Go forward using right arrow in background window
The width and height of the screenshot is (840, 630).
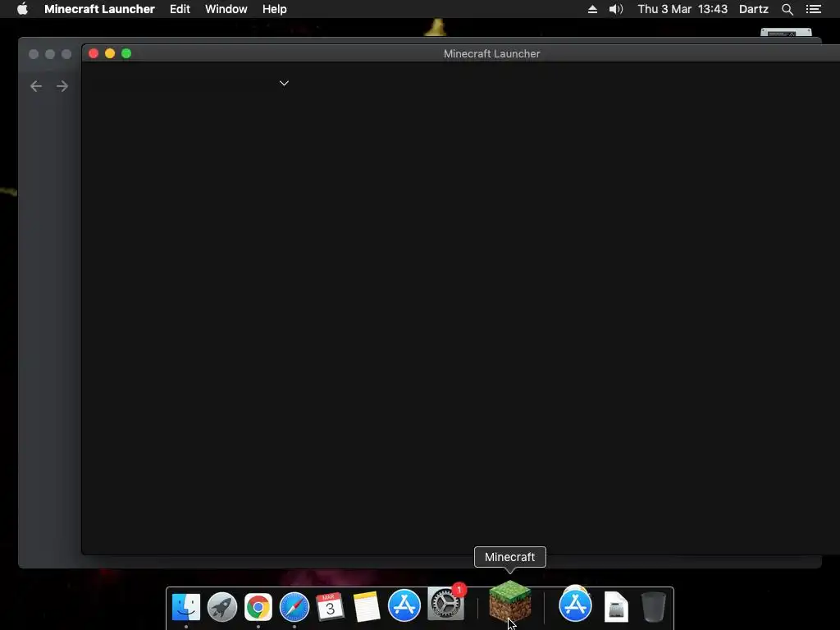point(62,85)
